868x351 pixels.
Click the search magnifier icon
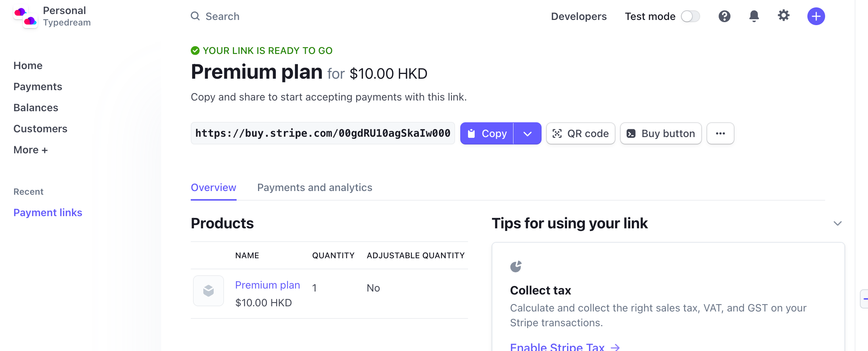click(x=195, y=16)
